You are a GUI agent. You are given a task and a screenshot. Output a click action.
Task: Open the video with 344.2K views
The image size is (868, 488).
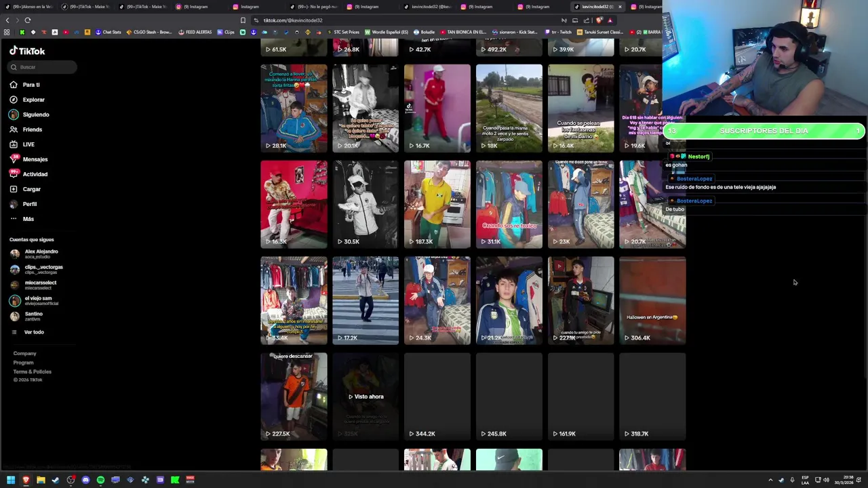437,396
